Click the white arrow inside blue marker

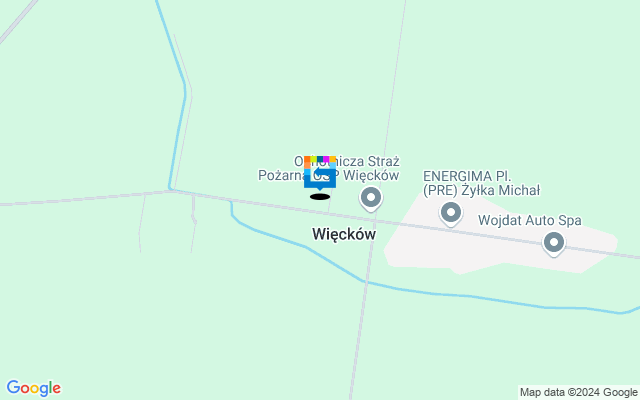tap(321, 172)
